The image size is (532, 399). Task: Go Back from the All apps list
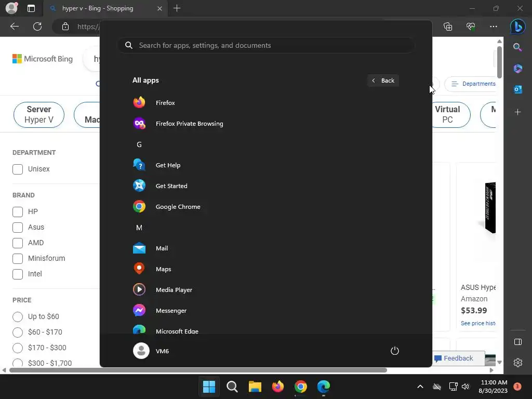click(x=383, y=81)
